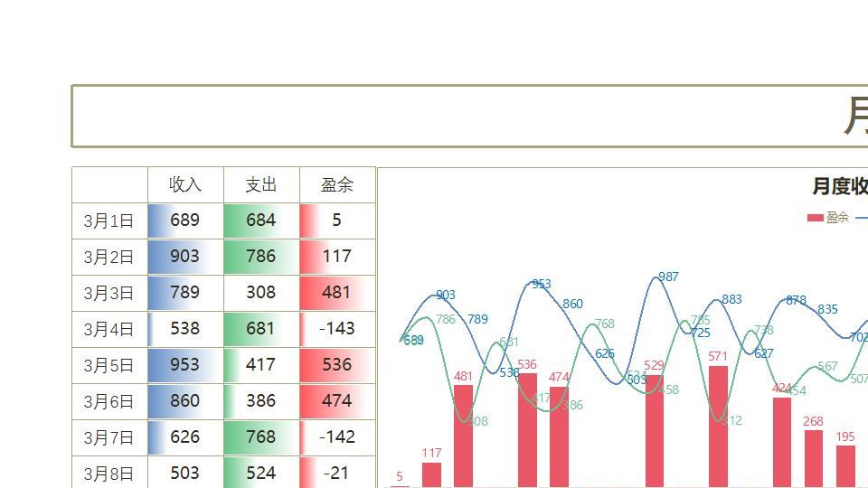Select surplus cell with value -21

pos(337,473)
